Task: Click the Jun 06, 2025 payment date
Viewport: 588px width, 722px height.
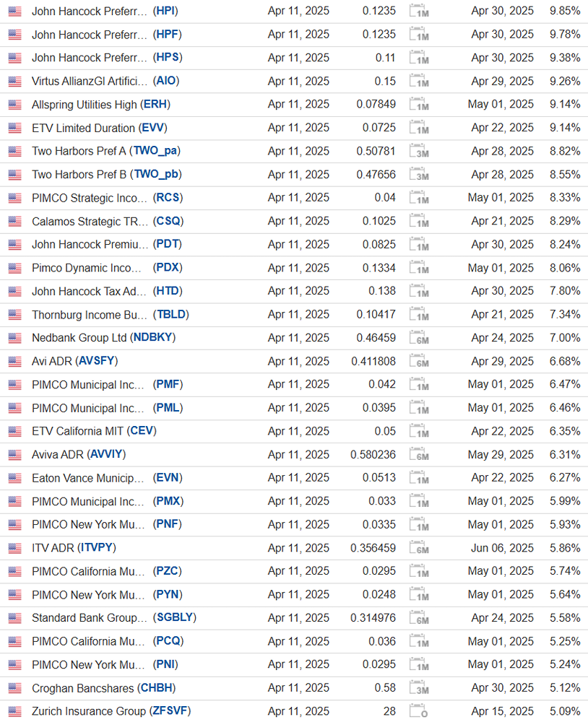Action: (x=503, y=548)
